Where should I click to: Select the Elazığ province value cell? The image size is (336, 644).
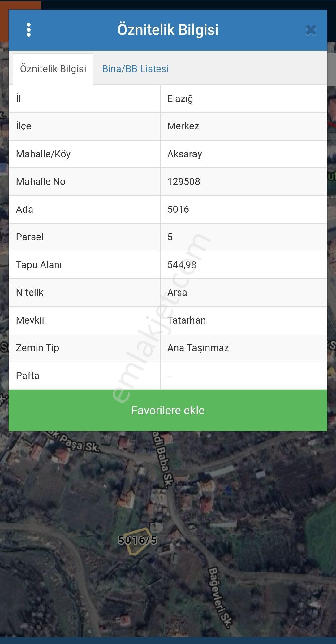tap(244, 99)
